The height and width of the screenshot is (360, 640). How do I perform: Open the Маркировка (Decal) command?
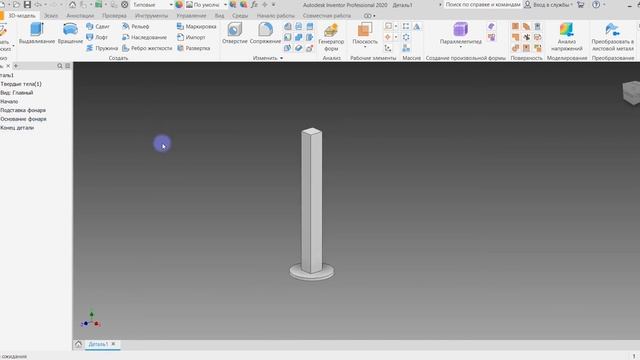(196, 27)
